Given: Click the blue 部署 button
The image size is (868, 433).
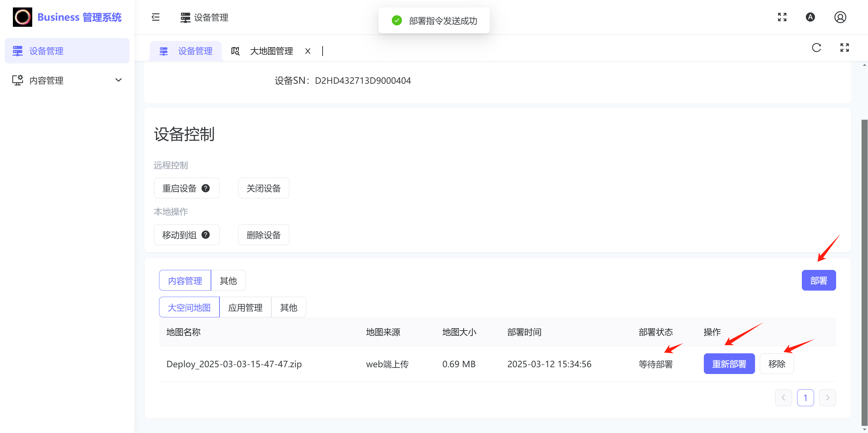Looking at the screenshot, I should click(818, 280).
